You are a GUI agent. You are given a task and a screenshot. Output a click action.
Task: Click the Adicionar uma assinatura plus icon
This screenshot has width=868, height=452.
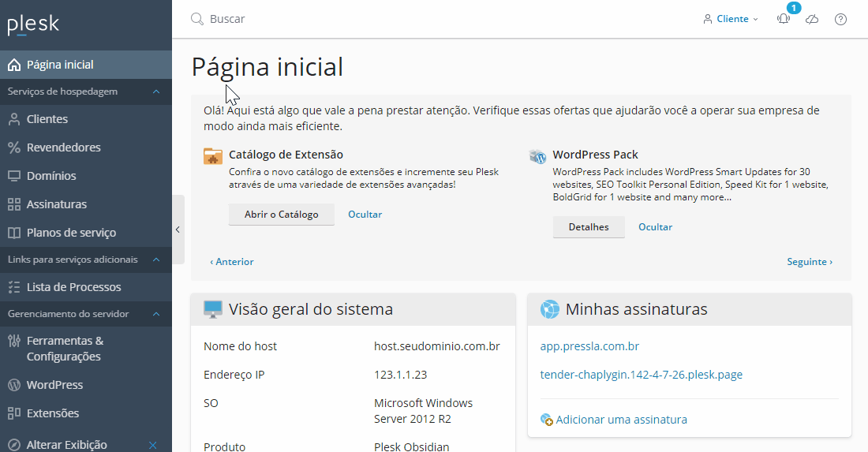coord(546,420)
